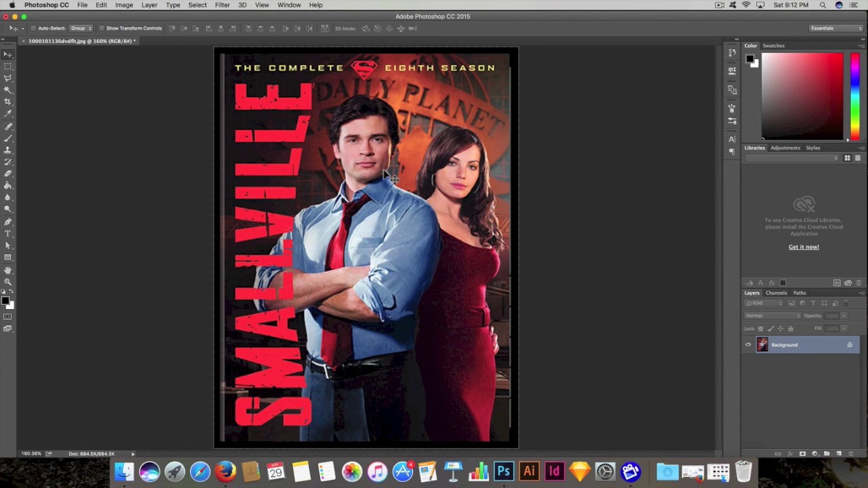Select the Magic Wand tool
This screenshot has height=488, width=868.
[7, 89]
